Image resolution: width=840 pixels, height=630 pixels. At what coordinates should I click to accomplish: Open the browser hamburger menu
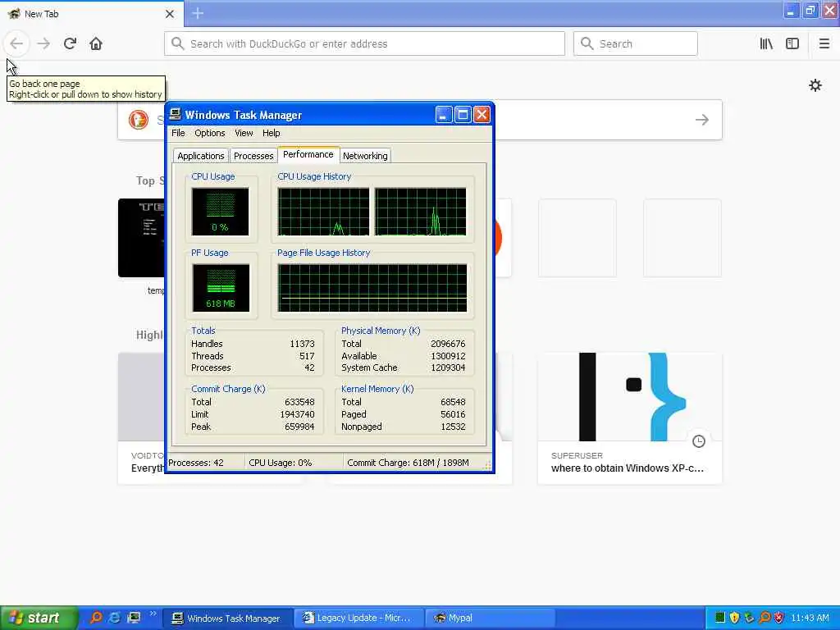pos(824,43)
